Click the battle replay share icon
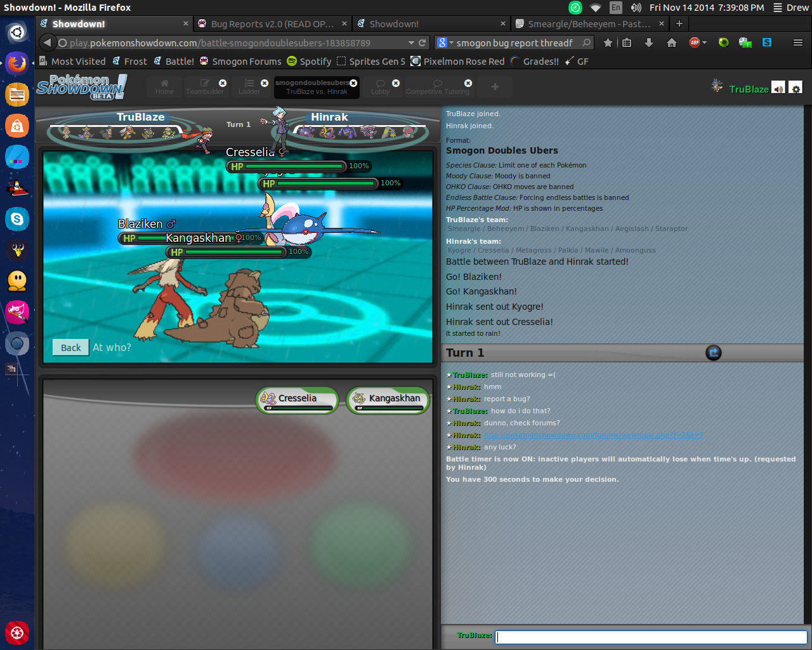 [713, 353]
